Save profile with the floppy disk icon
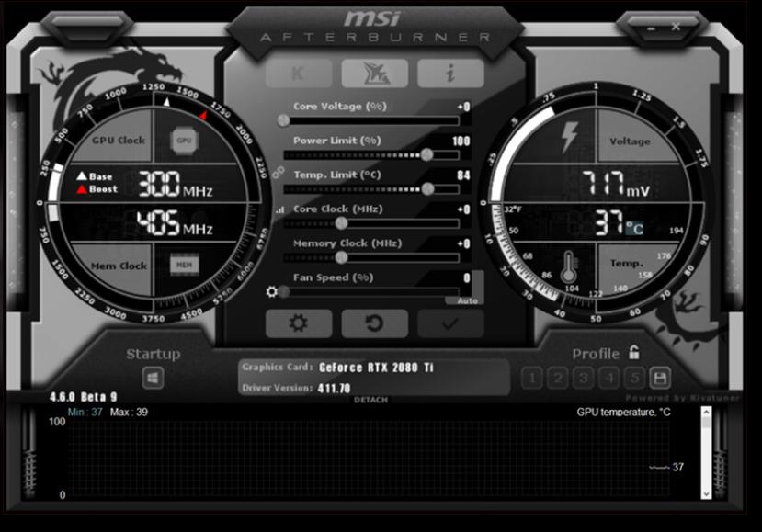 click(660, 378)
